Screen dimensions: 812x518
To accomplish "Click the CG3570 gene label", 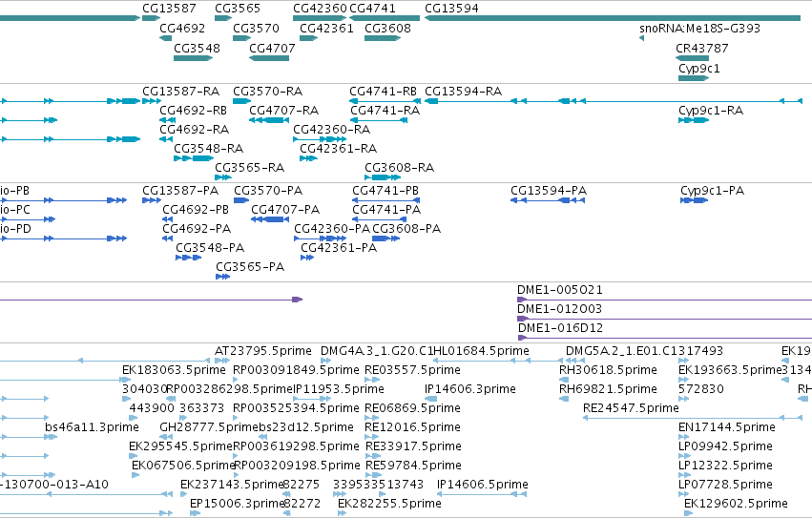I will (256, 28).
